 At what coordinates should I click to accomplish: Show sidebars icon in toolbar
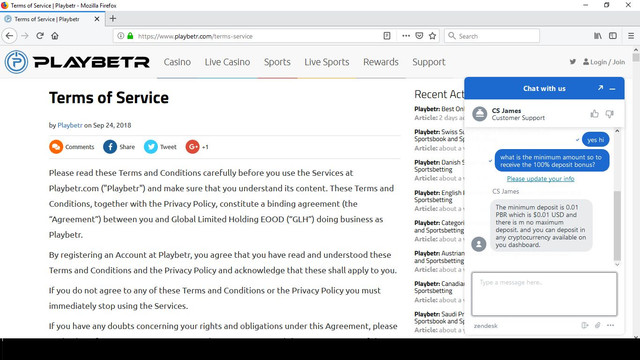[613, 36]
